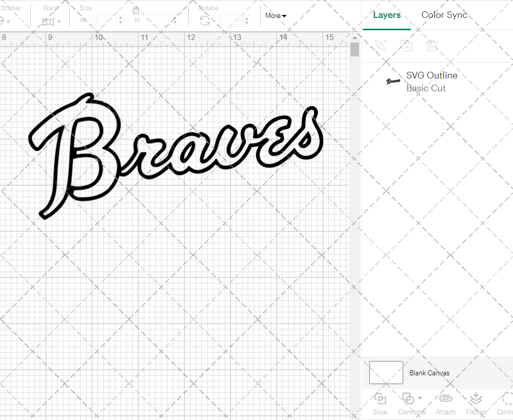Switch to the Color Sync tab
The width and height of the screenshot is (513, 420).
click(444, 15)
